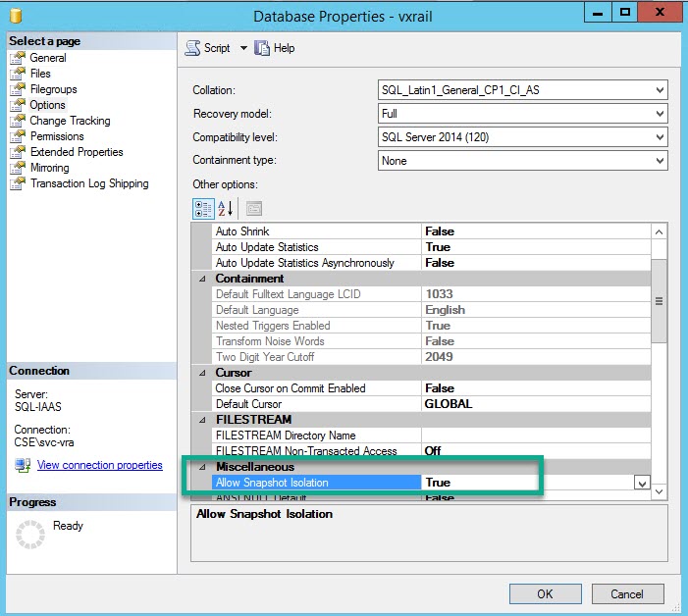Screen dimensions: 688x616
Task: Switch to Categorized view in property grid
Action: pyautogui.click(x=201, y=207)
